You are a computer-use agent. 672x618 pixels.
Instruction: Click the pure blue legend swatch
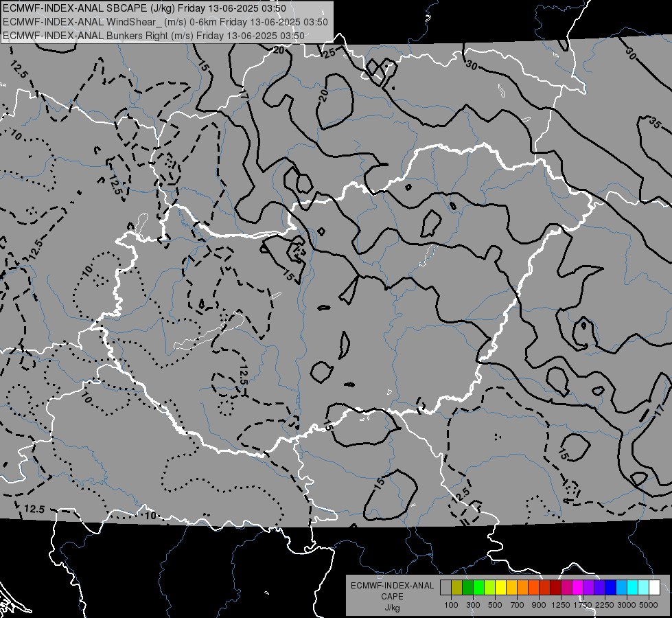(x=611, y=587)
